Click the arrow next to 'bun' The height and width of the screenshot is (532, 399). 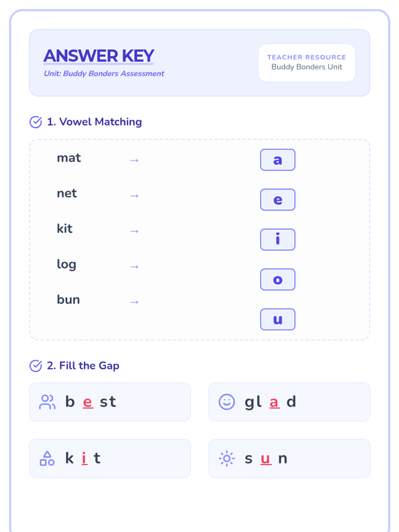click(x=134, y=302)
